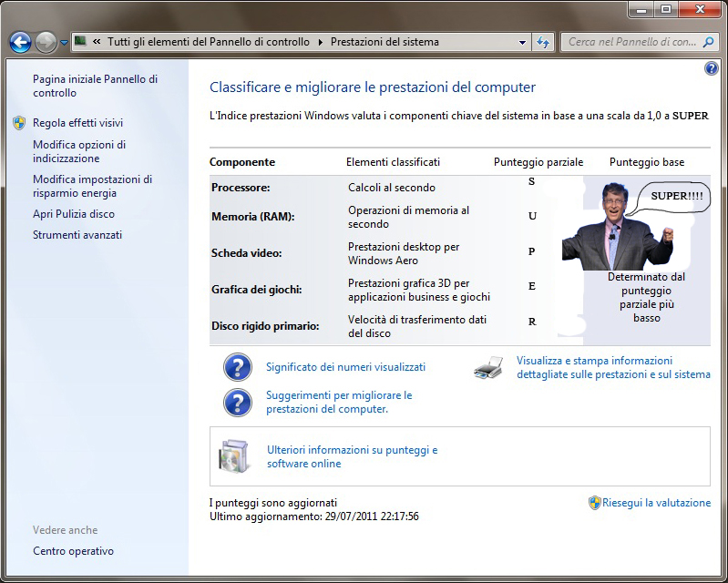Open 'Ulteriori informazioni su punteggi e software online'
Screen dimensions: 728x583
[x=353, y=456]
